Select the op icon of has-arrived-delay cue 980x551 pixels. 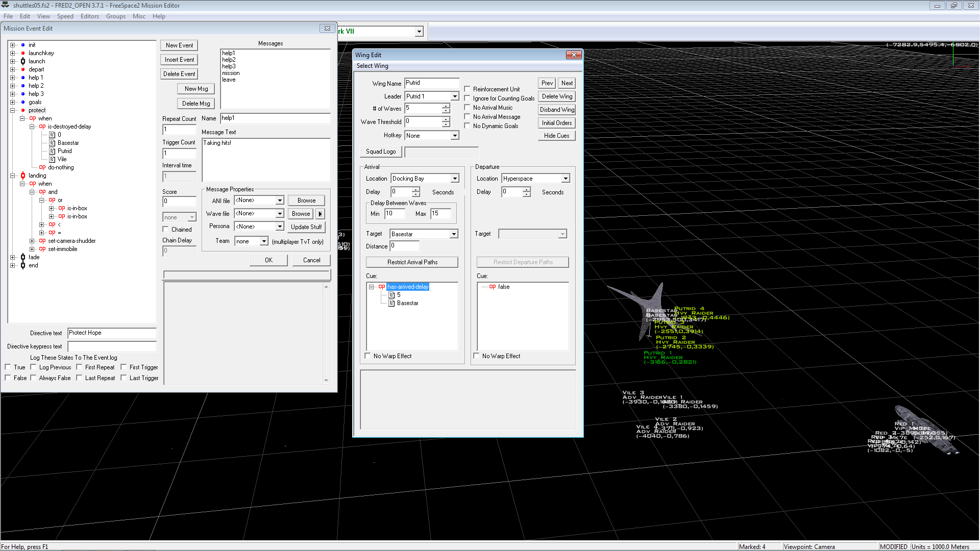tap(381, 287)
